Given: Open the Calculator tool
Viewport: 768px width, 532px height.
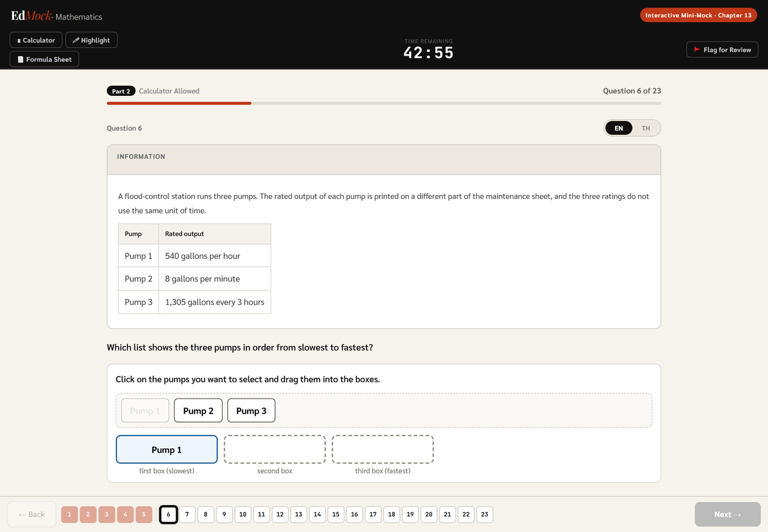Looking at the screenshot, I should (x=36, y=40).
